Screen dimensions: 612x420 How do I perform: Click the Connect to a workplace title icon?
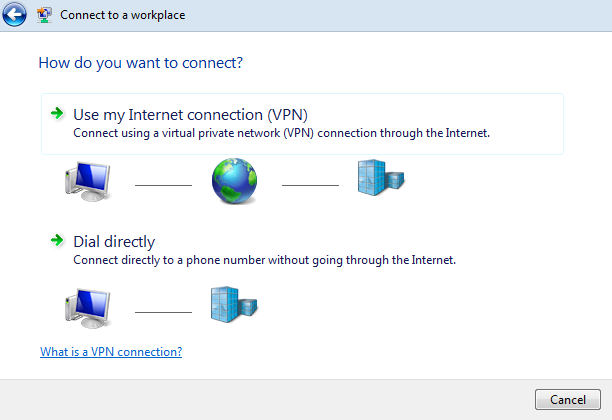(x=44, y=15)
